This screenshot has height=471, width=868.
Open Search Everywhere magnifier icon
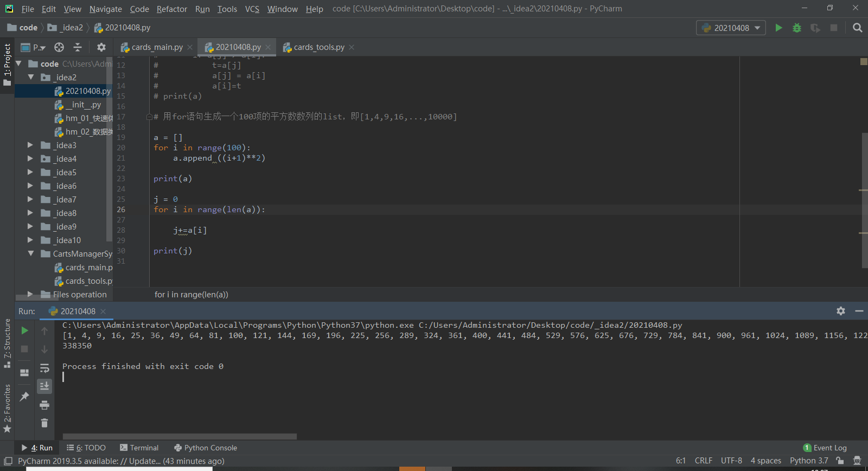(x=857, y=28)
